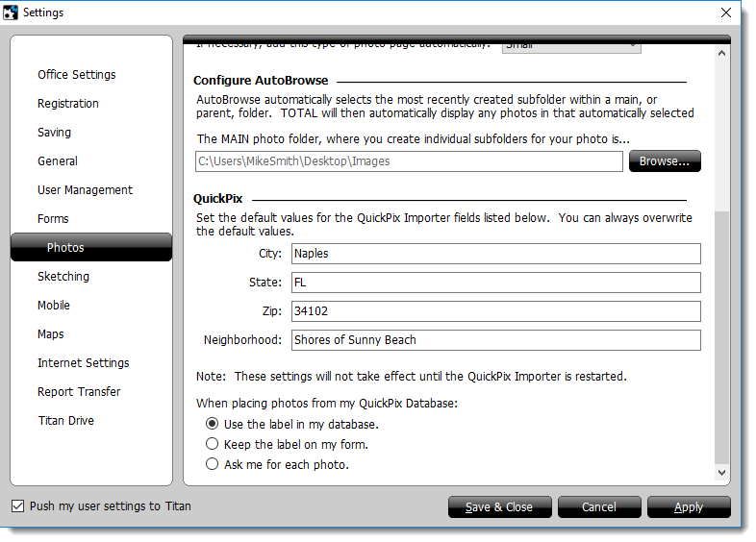The width and height of the screenshot is (756, 542).
Task: Choose Keep the label on my form
Action: point(213,444)
